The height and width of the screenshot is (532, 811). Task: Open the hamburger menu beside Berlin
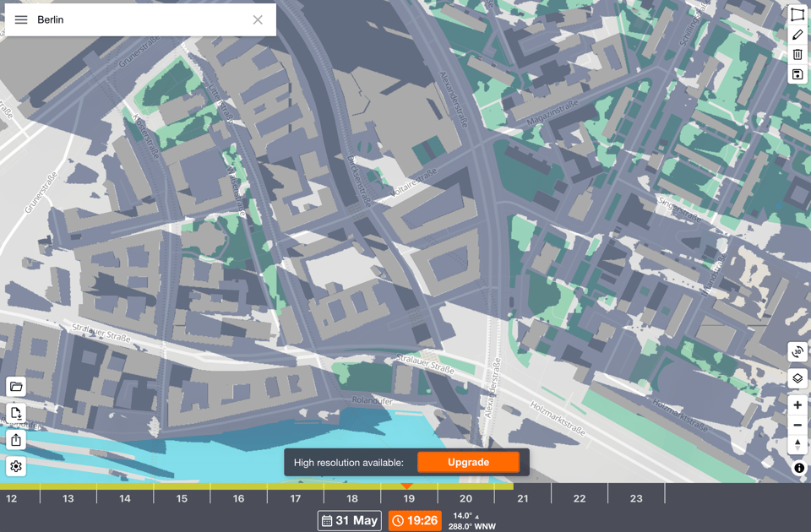pyautogui.click(x=21, y=19)
